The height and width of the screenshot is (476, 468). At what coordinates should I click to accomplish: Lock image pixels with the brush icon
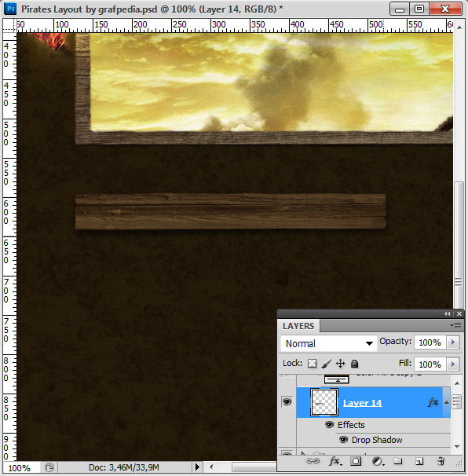click(x=326, y=364)
